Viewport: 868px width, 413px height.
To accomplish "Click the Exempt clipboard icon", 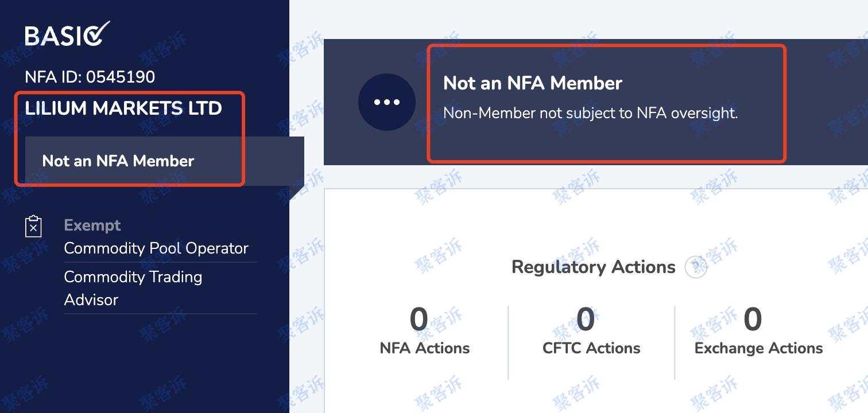I will click(34, 227).
